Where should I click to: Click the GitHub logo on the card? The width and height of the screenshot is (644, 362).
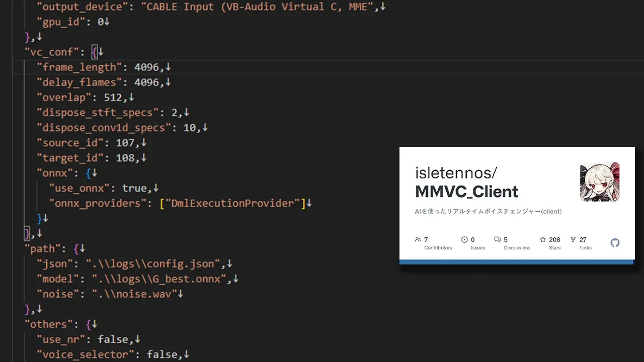pos(615,243)
